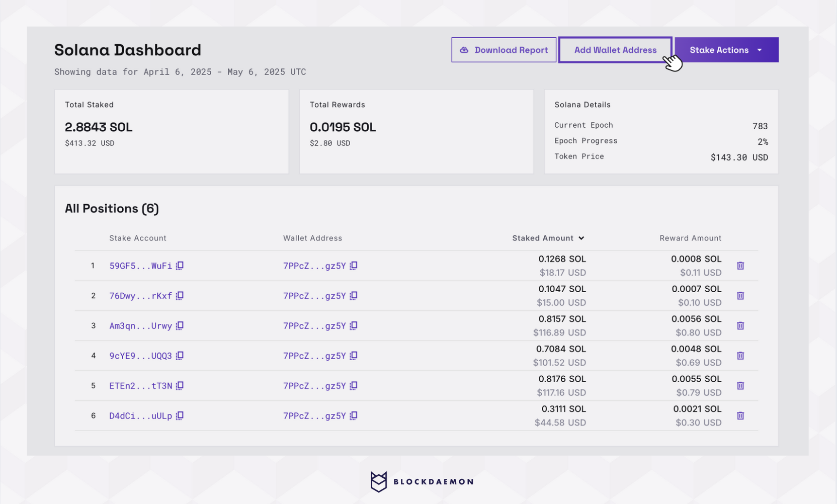Click the date range April 6 - May 6 text
Image resolution: width=837 pixels, height=504 pixels.
180,72
